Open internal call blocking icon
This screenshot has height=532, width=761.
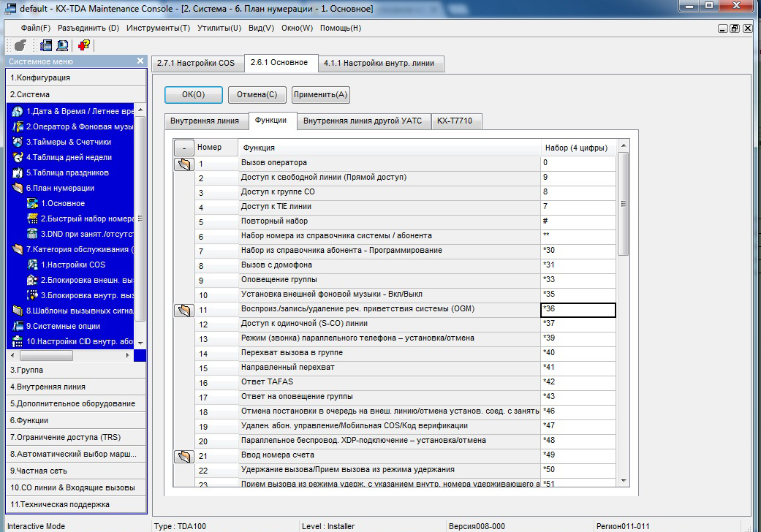32,295
